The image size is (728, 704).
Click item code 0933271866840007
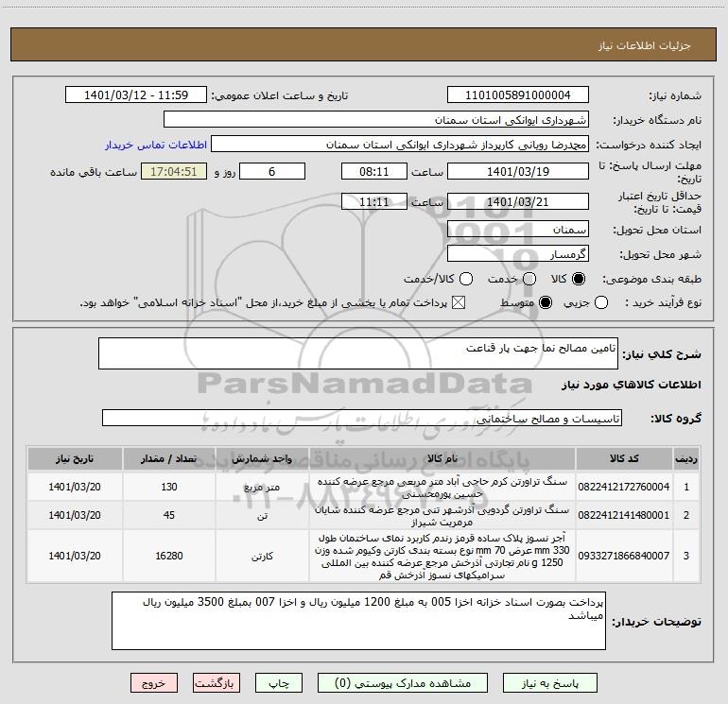click(x=624, y=556)
